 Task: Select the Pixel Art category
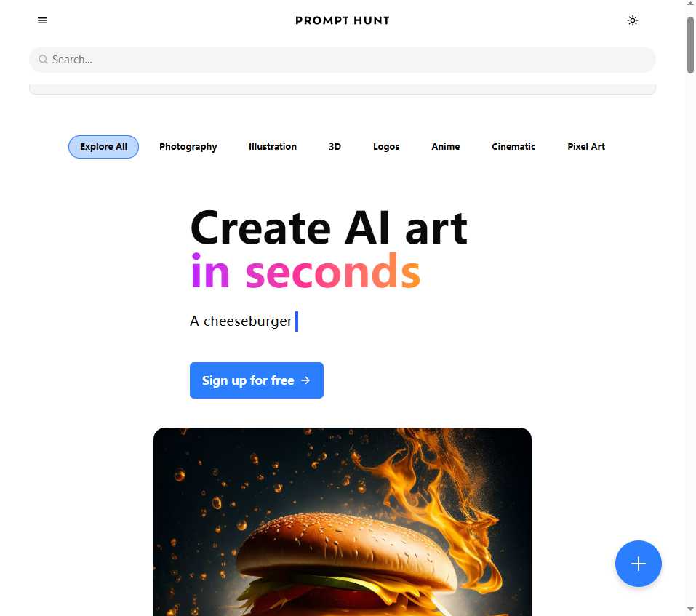586,146
